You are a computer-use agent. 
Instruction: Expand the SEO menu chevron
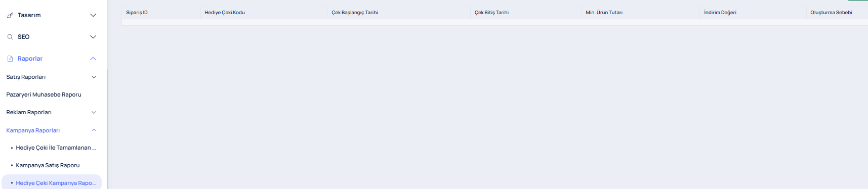[x=93, y=37]
